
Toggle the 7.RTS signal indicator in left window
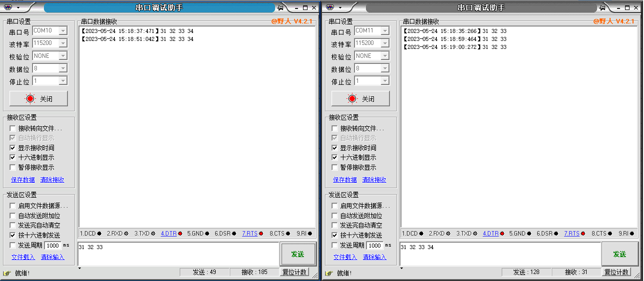pos(253,233)
